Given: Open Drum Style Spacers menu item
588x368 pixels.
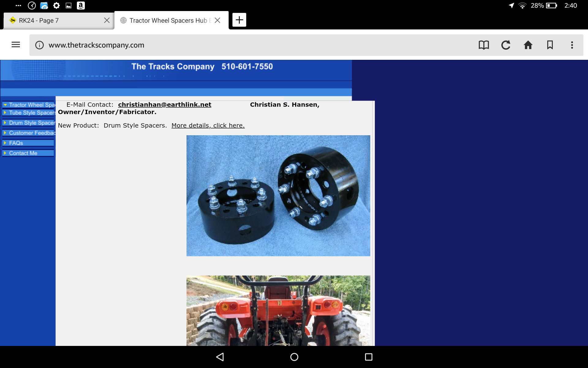Looking at the screenshot, I should point(28,123).
